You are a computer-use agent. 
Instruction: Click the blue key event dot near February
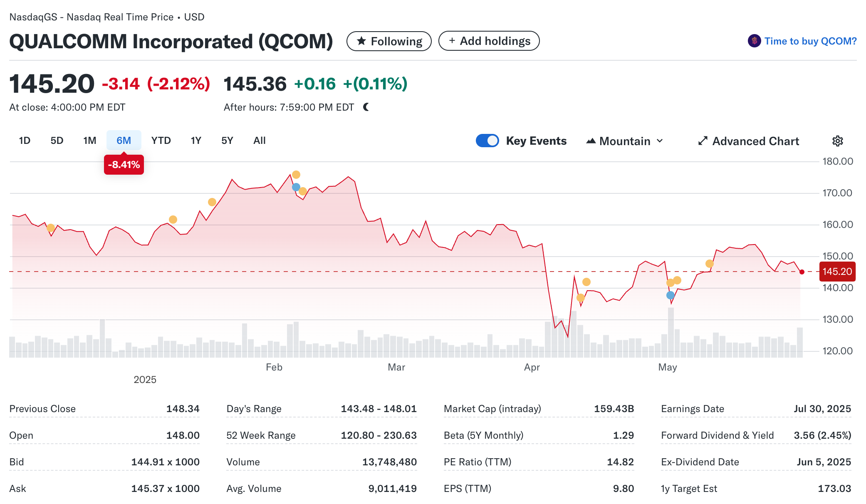(296, 187)
